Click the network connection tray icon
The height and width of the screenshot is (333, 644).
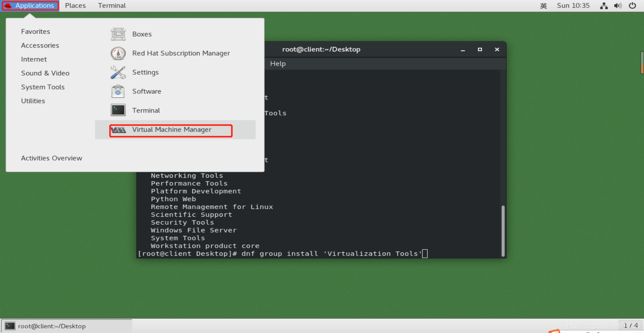pos(604,6)
